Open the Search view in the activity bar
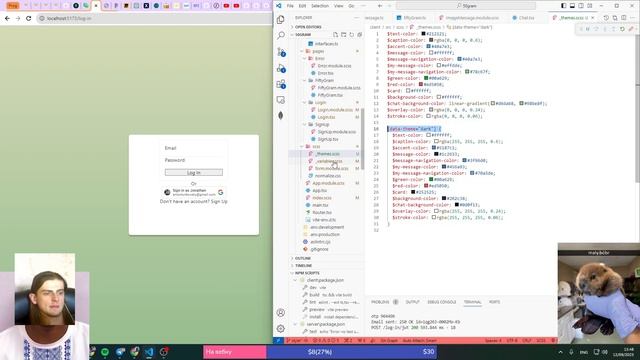This screenshot has height=360, width=640. pos(281,35)
